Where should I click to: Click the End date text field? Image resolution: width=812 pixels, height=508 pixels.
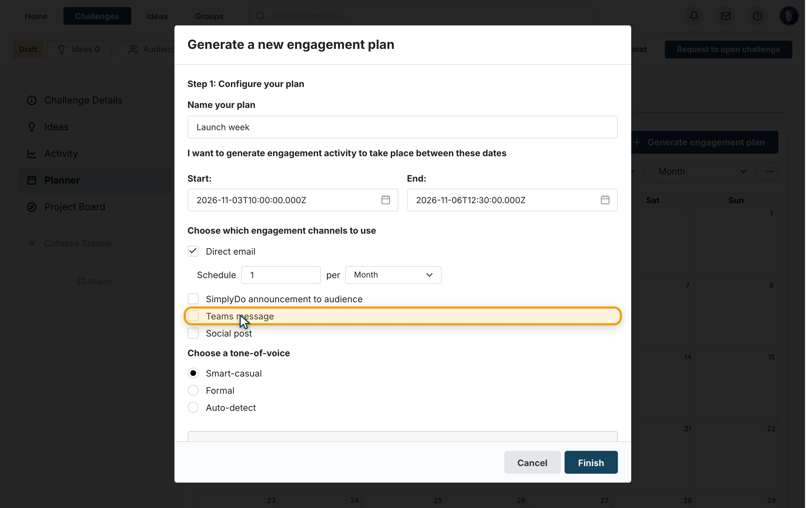click(512, 200)
